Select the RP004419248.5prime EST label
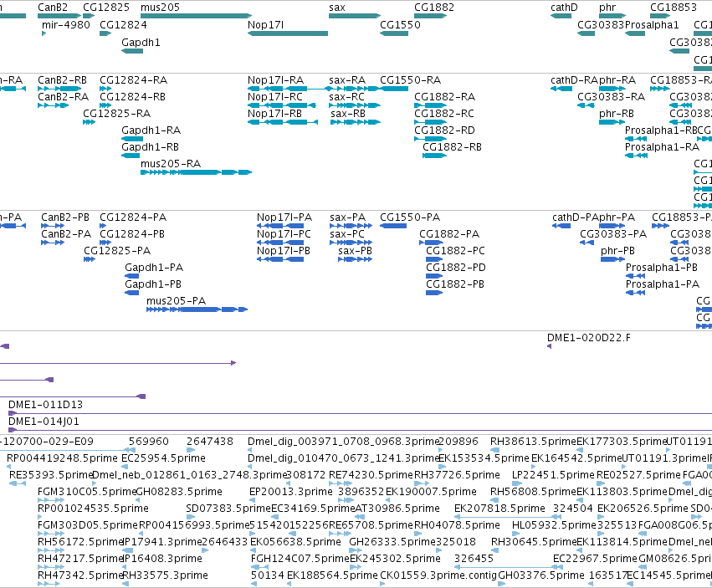The image size is (712, 588). coord(61,458)
